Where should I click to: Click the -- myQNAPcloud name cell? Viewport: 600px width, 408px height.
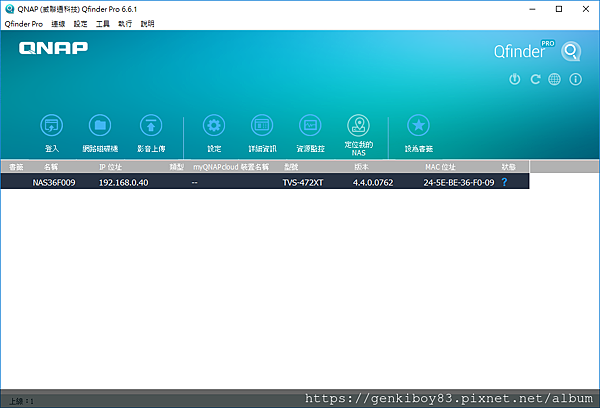(x=195, y=183)
